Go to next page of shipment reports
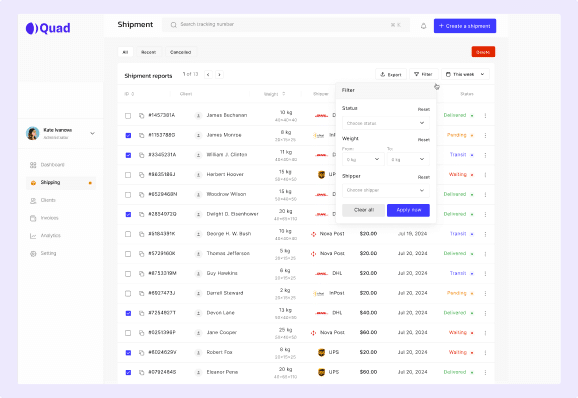The image size is (578, 398). coord(219,75)
